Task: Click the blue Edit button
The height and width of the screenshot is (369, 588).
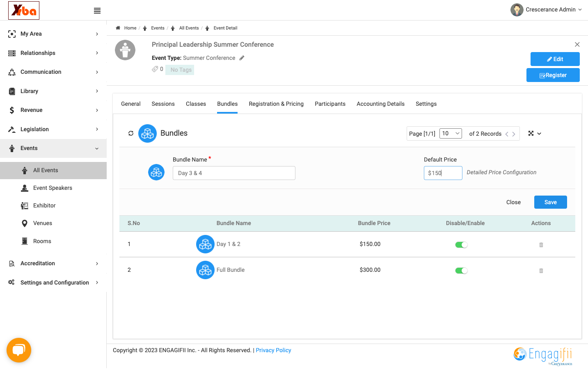Action: tap(555, 59)
